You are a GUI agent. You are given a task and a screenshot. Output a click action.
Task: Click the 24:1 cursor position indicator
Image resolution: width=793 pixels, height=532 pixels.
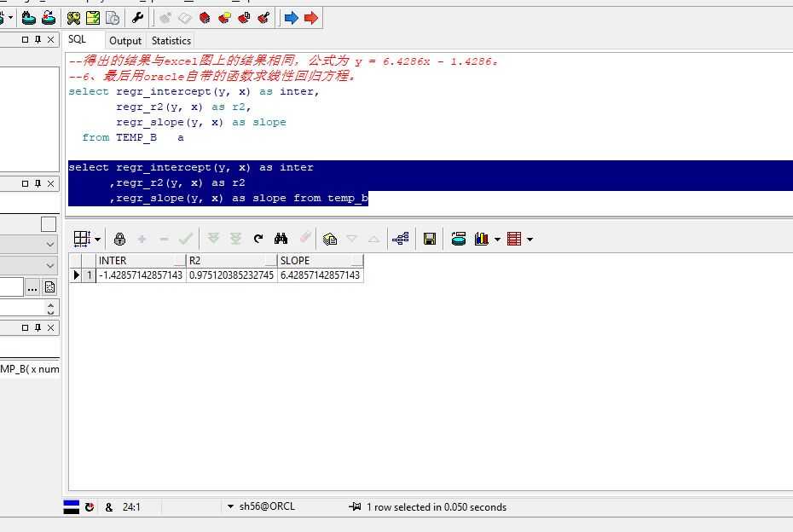pyautogui.click(x=131, y=506)
